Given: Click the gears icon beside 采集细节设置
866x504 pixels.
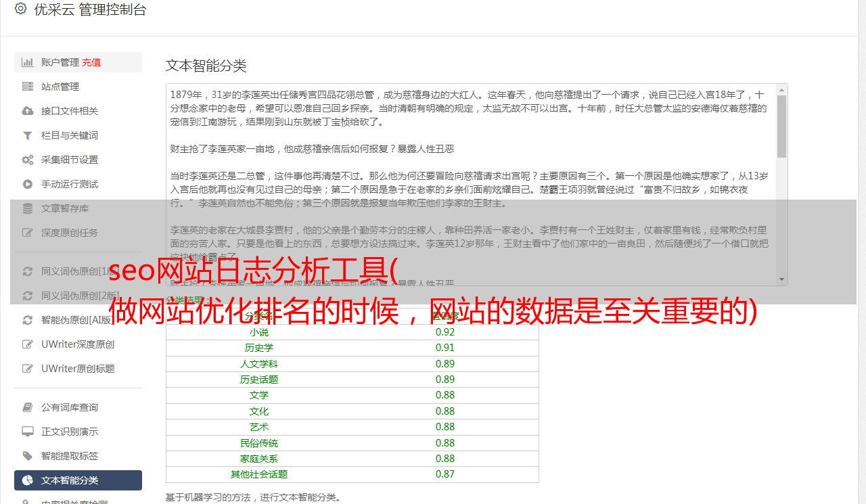Looking at the screenshot, I should (28, 160).
